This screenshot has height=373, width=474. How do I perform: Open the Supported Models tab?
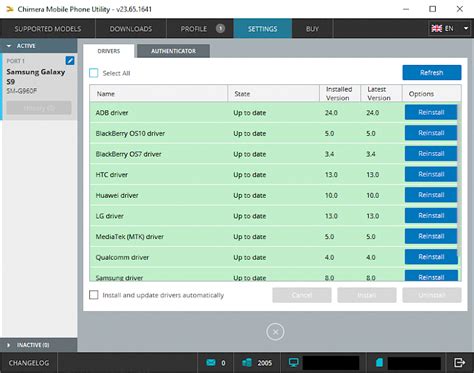48,29
